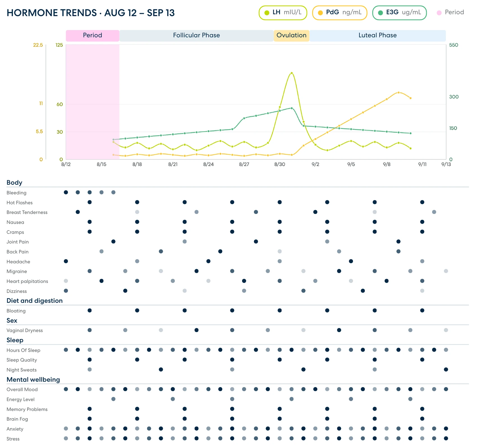Select the Cramps row label

click(15, 232)
